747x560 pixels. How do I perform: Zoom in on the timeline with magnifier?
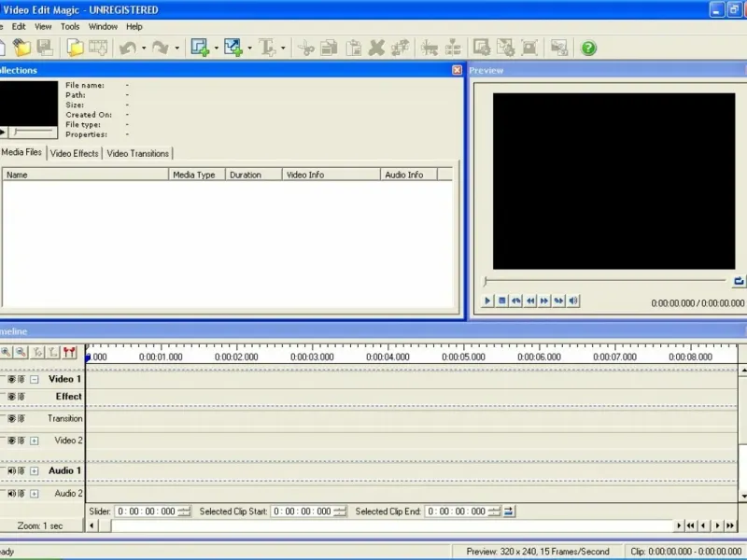(7, 353)
